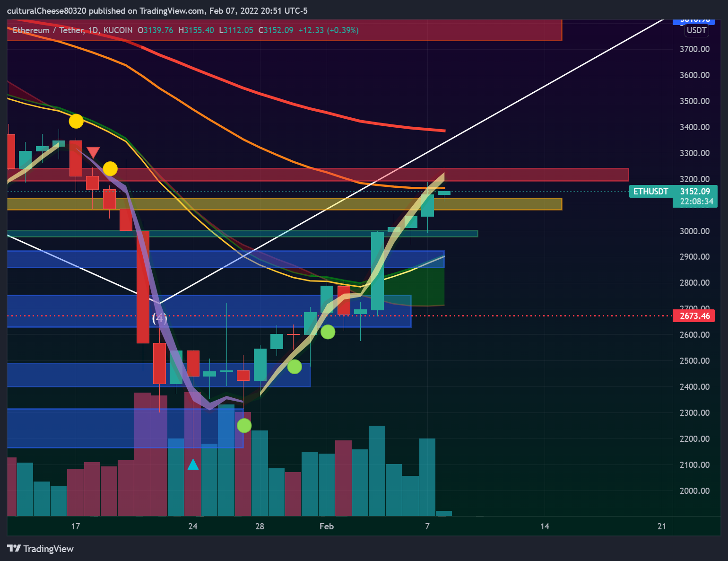Click the Ethereum / Tether, 1D, KUCOIN title
Viewport: 728px width, 561px height.
[x=73, y=30]
